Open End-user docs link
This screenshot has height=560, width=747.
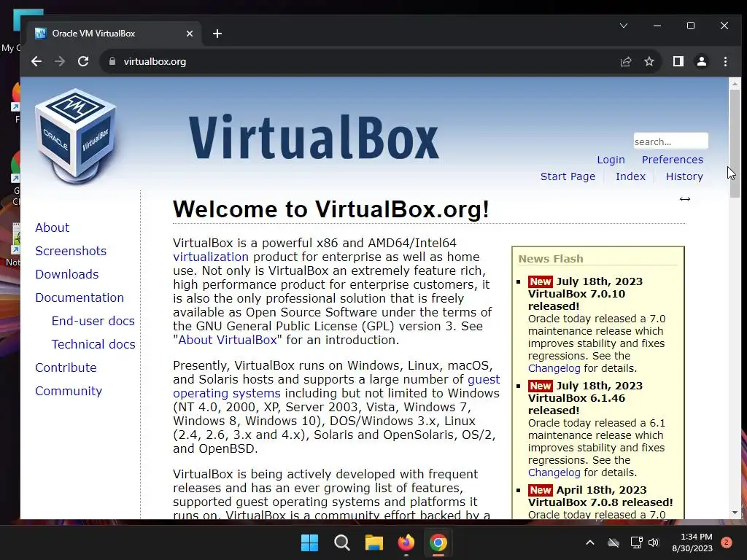pyautogui.click(x=93, y=321)
